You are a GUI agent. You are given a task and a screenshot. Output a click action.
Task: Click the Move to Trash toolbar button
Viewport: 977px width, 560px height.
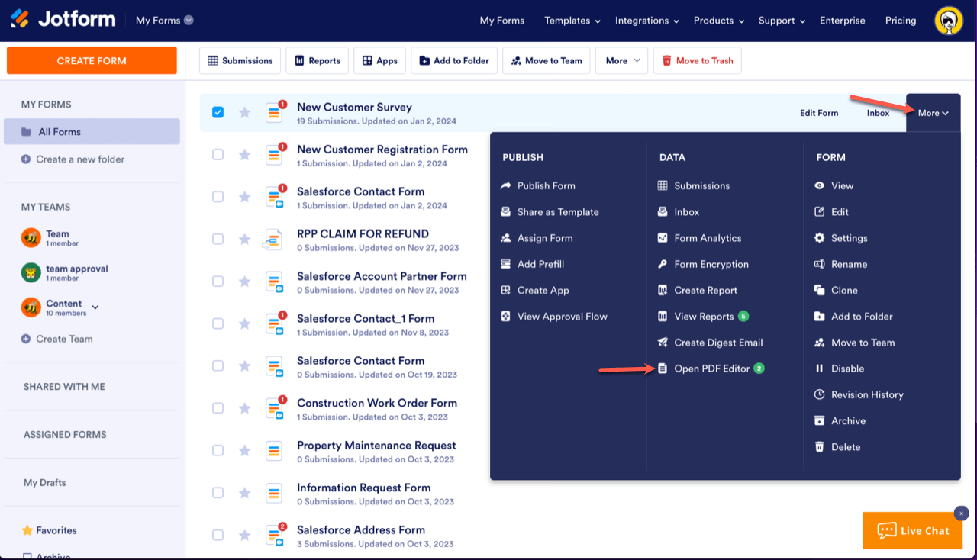(x=697, y=61)
